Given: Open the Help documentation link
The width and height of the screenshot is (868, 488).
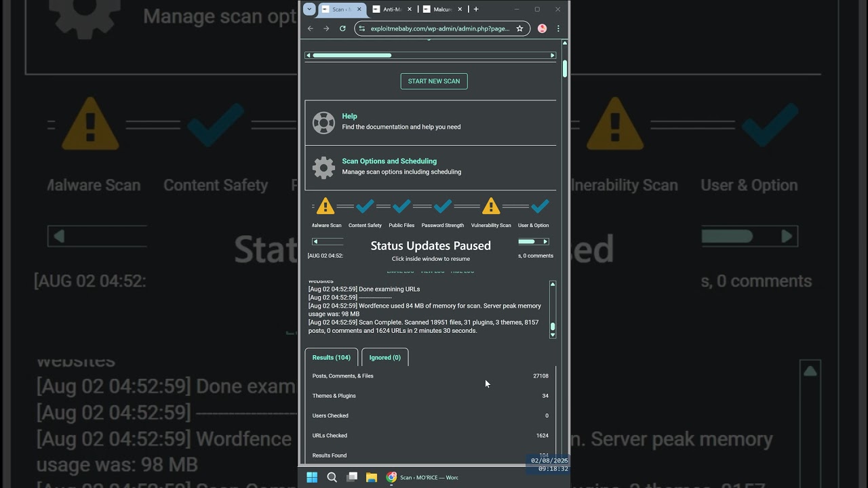Looking at the screenshot, I should click(x=349, y=116).
